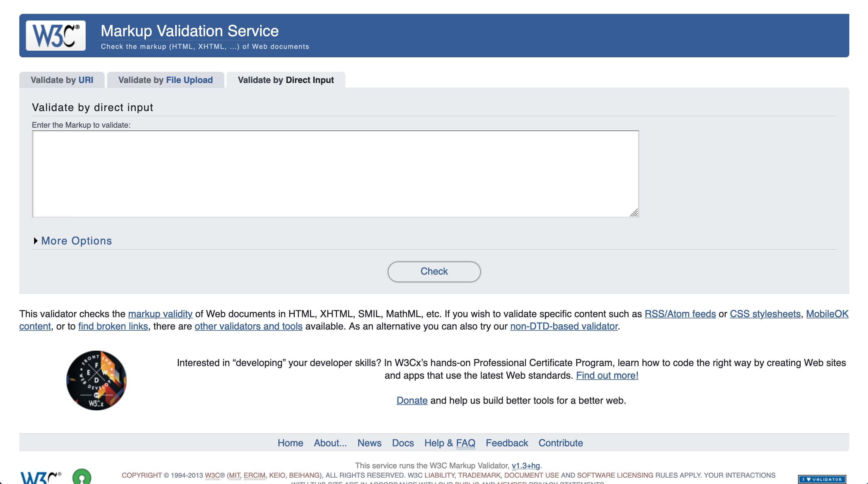Click the W3C copyright link
The image size is (868, 484).
(x=212, y=475)
